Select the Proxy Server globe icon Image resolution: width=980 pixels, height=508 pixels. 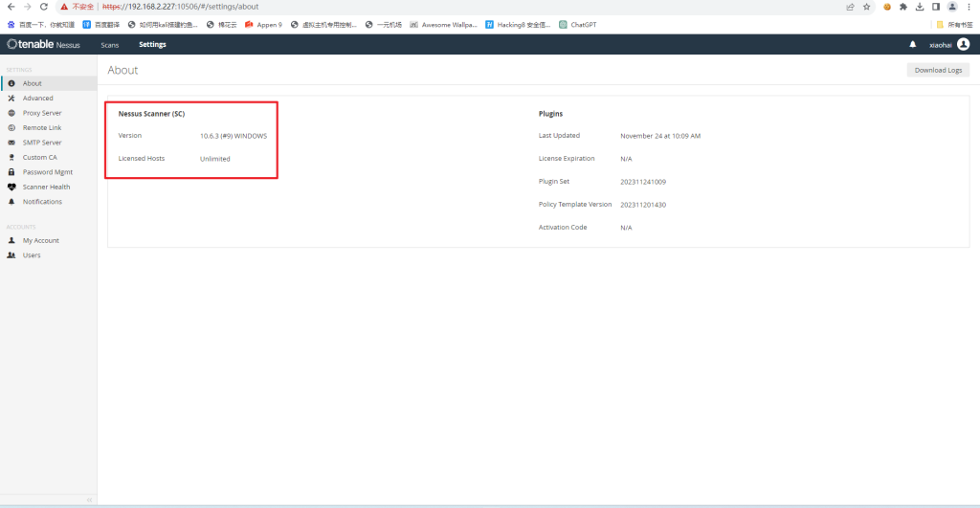[11, 113]
